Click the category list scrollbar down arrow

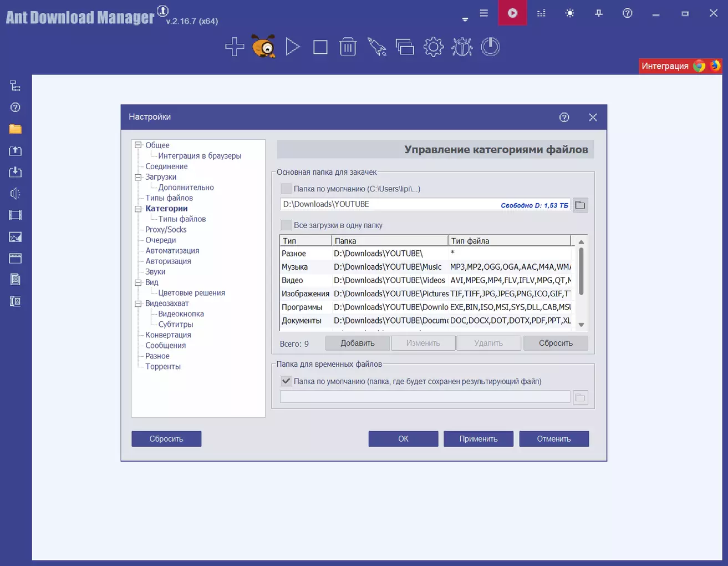pyautogui.click(x=581, y=325)
